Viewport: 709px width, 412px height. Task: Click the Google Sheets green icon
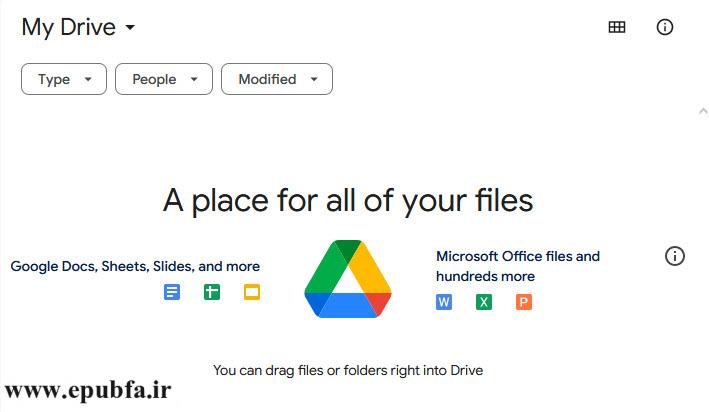click(212, 292)
